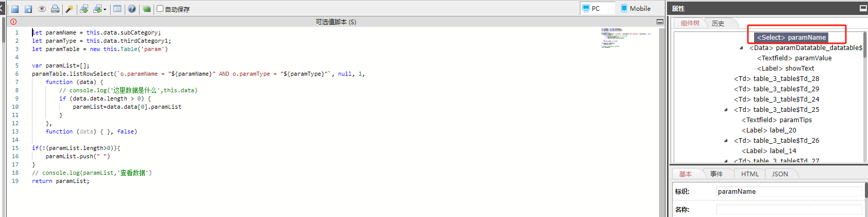The width and height of the screenshot is (868, 217).
Task: Click 'let paramTable = new this.Table' line
Action: coord(100,49)
